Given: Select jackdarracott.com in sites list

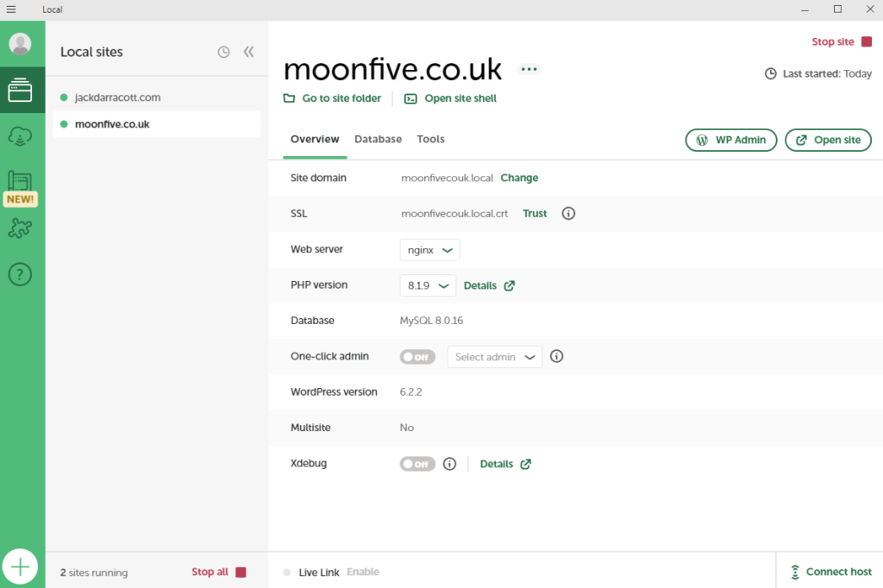Looking at the screenshot, I should 157,97.
